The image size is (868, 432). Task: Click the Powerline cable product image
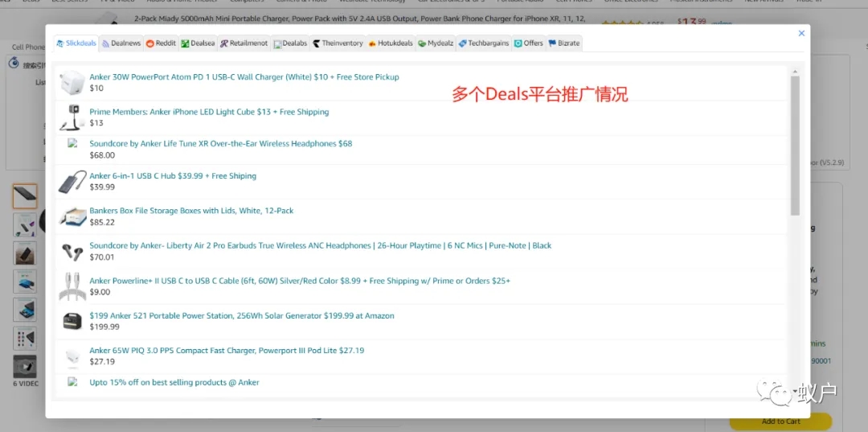[x=72, y=286]
